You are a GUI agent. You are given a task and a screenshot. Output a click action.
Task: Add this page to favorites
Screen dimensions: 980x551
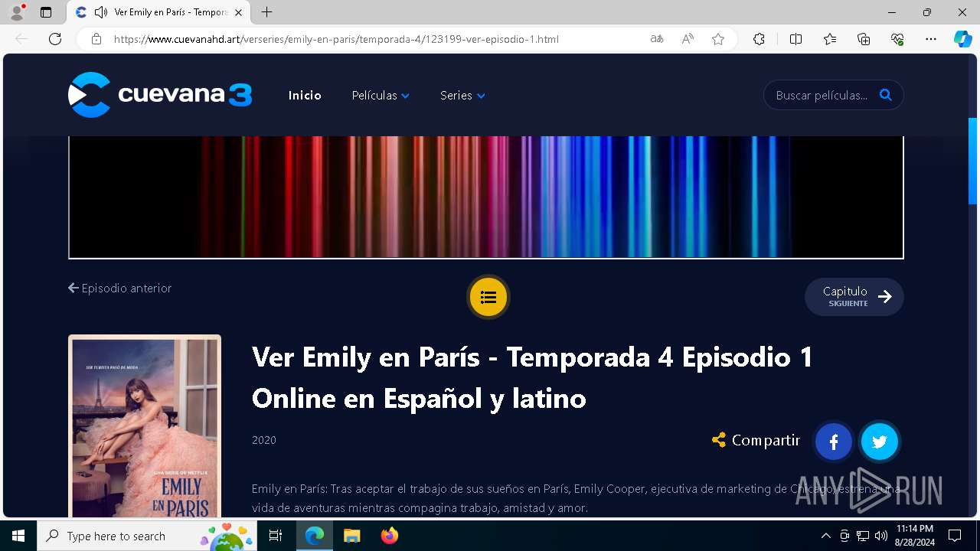(x=718, y=39)
